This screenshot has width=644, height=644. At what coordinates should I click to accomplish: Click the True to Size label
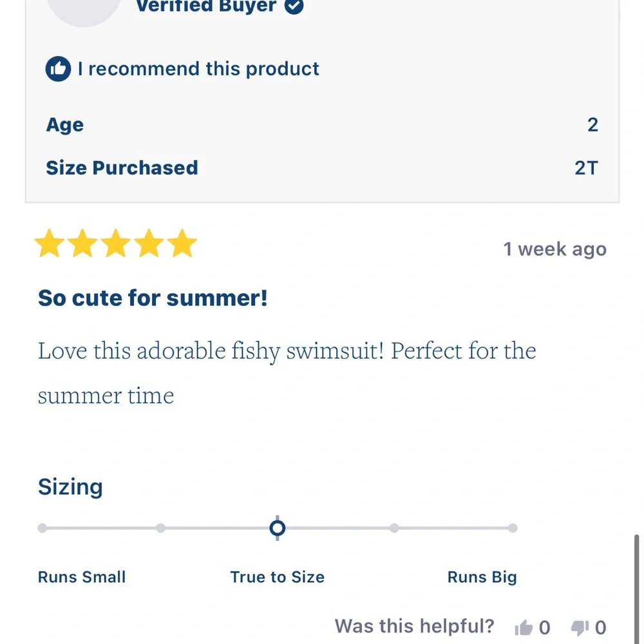click(x=277, y=577)
